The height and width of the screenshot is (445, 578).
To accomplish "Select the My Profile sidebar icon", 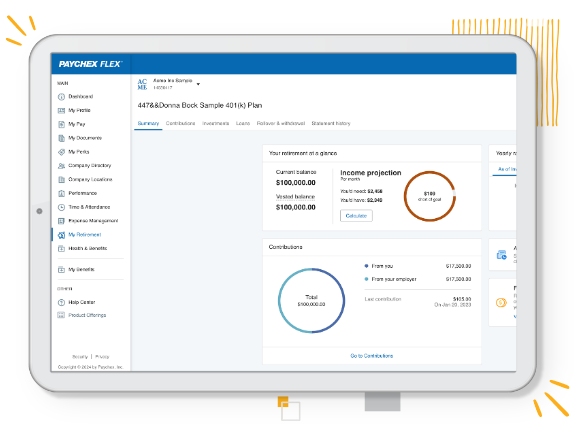I will [x=62, y=111].
